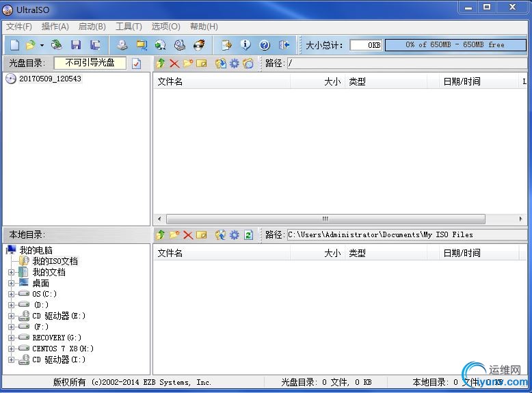Screen dimensions: 532x393
Task: Go up one level in disc directory
Action: pos(161,63)
